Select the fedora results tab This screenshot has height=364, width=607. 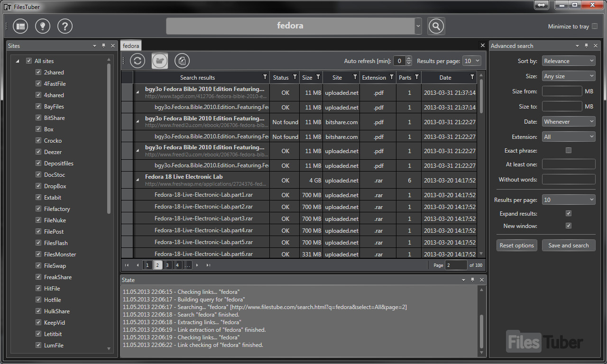(131, 46)
